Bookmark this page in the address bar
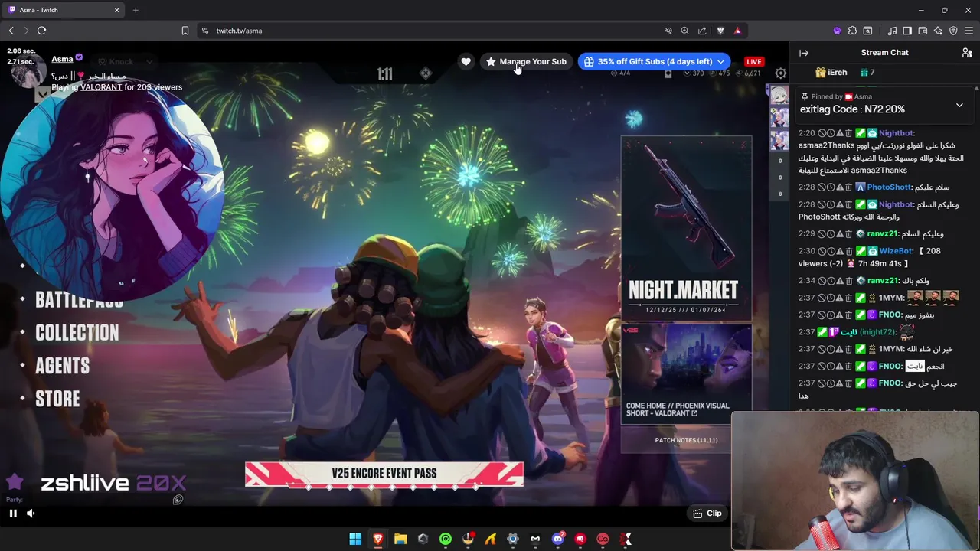Screen dimensions: 980x551 pos(185,31)
